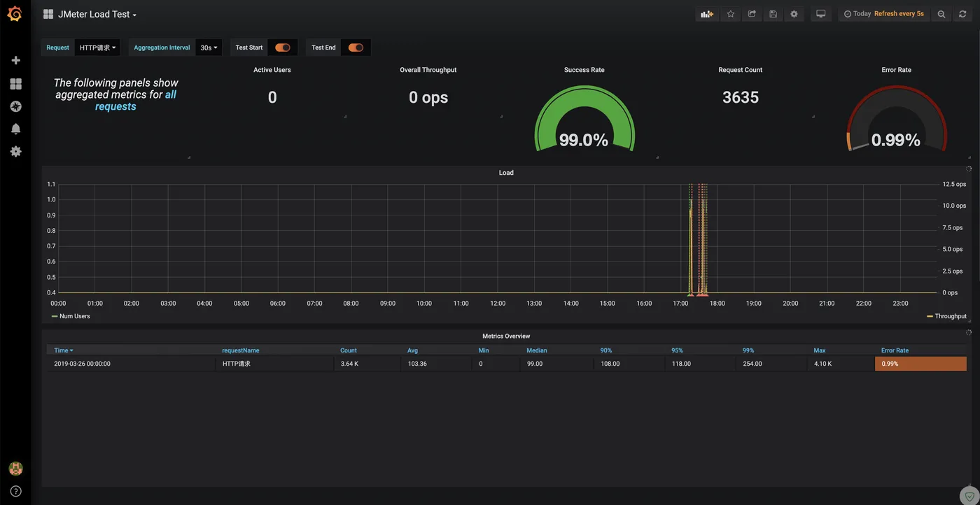The width and height of the screenshot is (980, 505).
Task: Toggle the Throughput legend series
Action: click(x=950, y=316)
